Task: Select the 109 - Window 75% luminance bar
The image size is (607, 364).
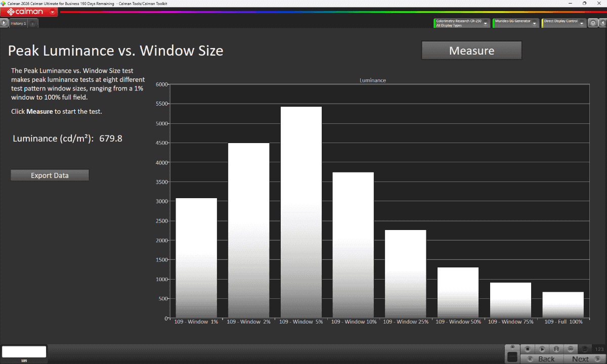Action: point(510,300)
